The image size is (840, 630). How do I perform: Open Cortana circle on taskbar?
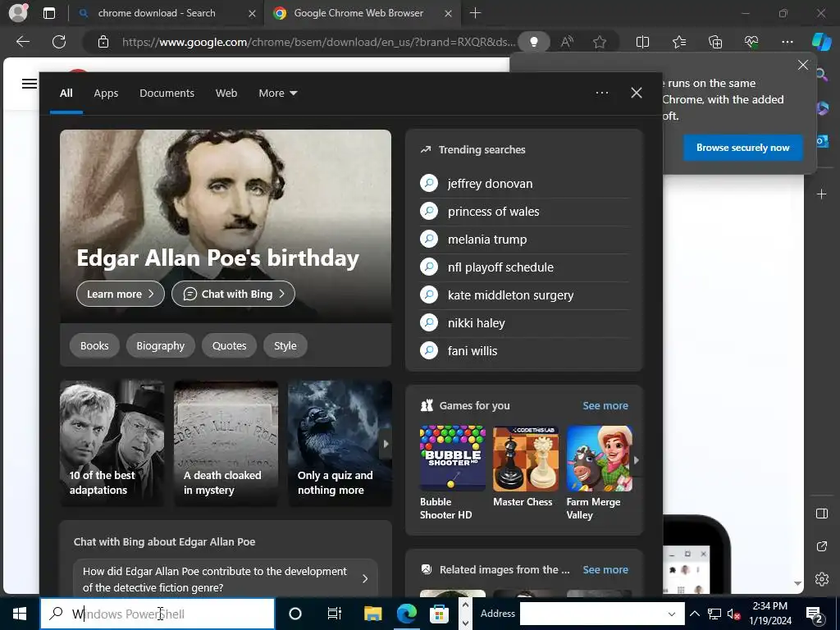[295, 614]
